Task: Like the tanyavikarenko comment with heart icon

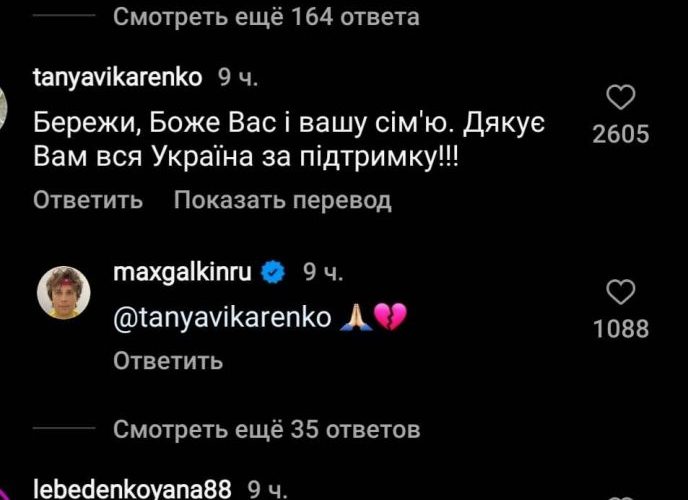Action: tap(620, 97)
